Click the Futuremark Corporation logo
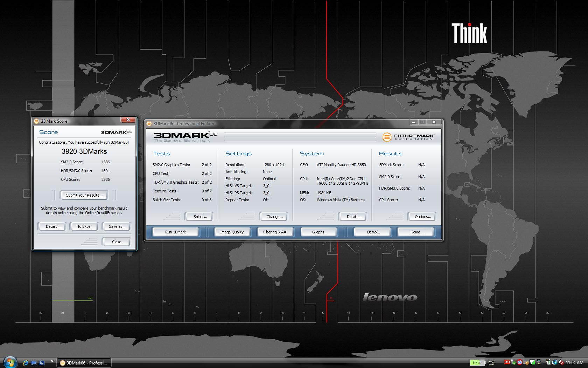Viewport: 588px width, 368px height. 408,137
